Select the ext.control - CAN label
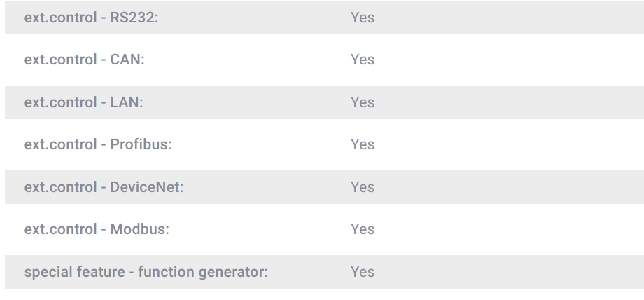The height and width of the screenshot is (300, 644). (84, 60)
